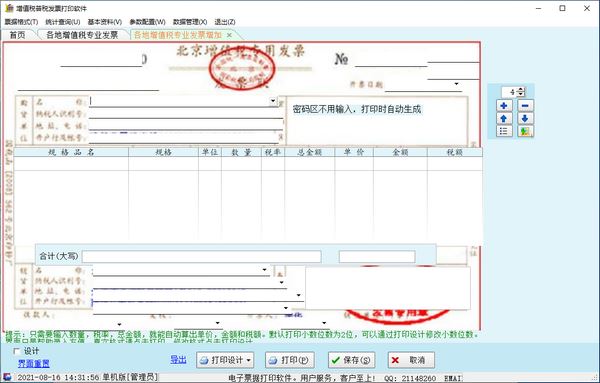
Task: Open the payee (收款人) dropdown arrow
Action: 119,324
